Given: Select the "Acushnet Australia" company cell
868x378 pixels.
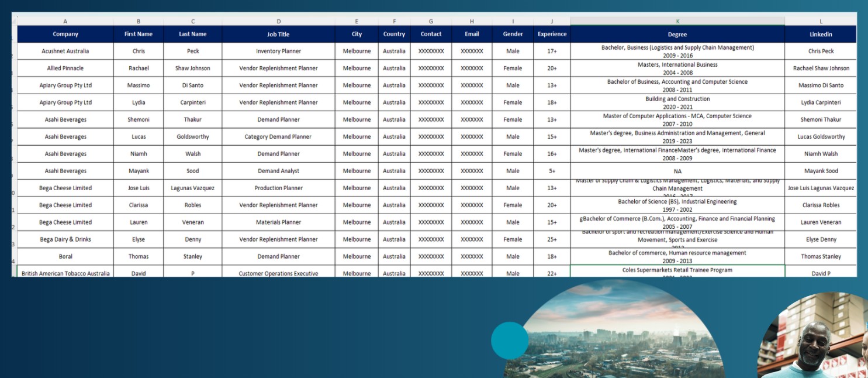Looking at the screenshot, I should point(65,51).
